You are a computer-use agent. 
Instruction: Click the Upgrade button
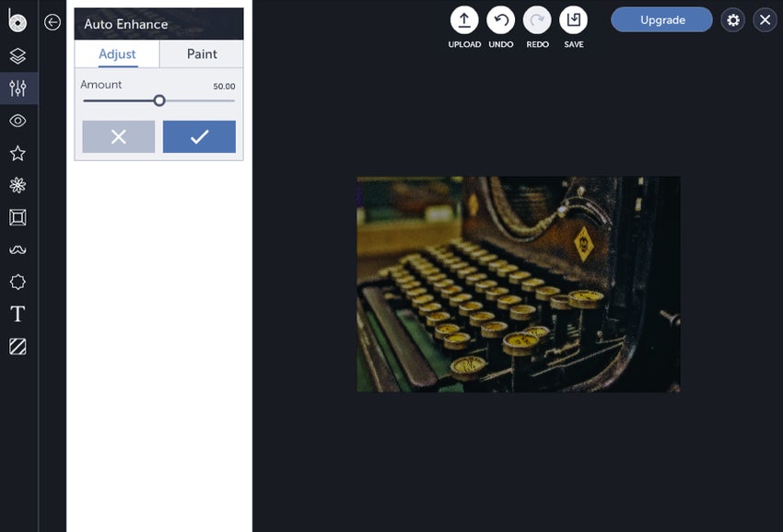(x=661, y=20)
